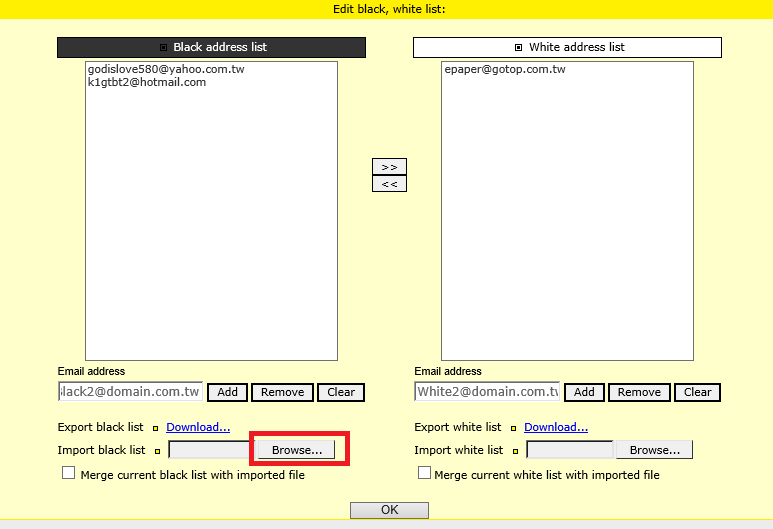Download the exported black list
The width and height of the screenshot is (773, 529).
coord(198,427)
